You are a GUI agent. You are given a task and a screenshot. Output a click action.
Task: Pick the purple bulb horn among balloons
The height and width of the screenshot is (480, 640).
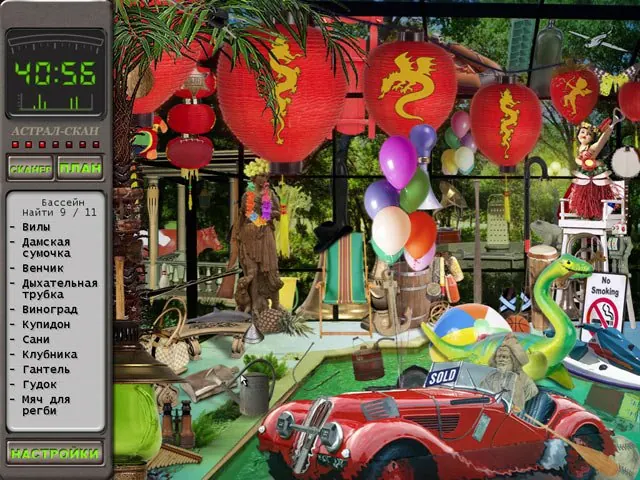point(424,167)
